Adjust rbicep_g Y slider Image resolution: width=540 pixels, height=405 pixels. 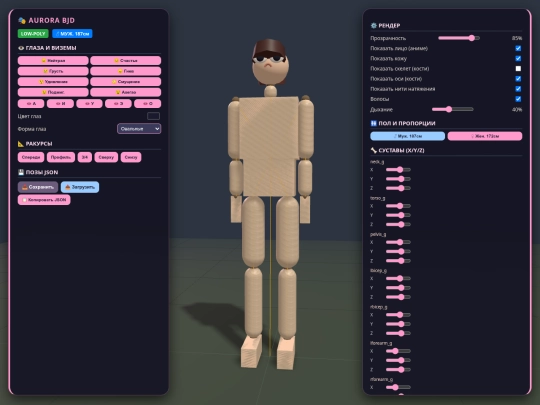(x=398, y=324)
